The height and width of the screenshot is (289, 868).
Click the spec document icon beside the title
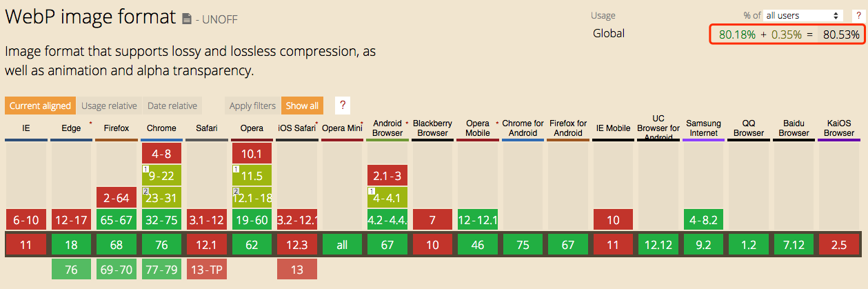[x=186, y=19]
